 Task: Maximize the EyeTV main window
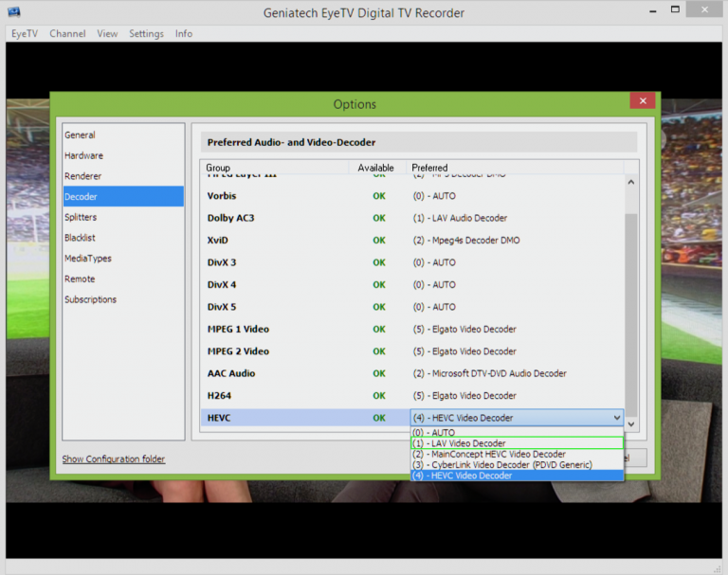(675, 9)
